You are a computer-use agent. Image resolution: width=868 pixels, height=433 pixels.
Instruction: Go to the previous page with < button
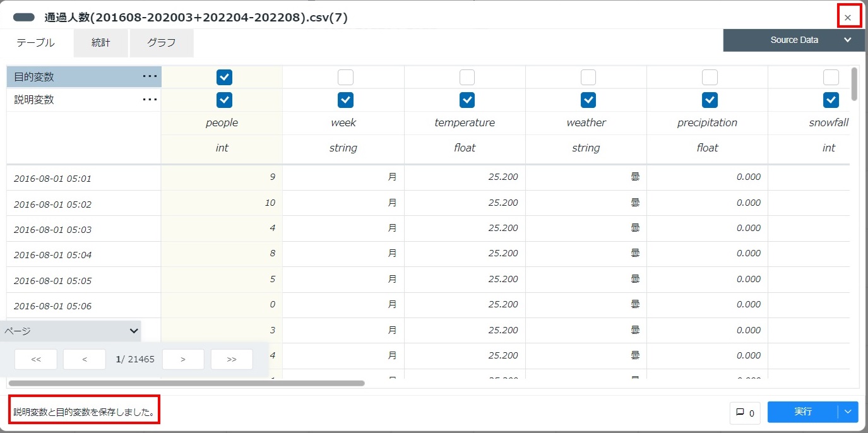85,359
